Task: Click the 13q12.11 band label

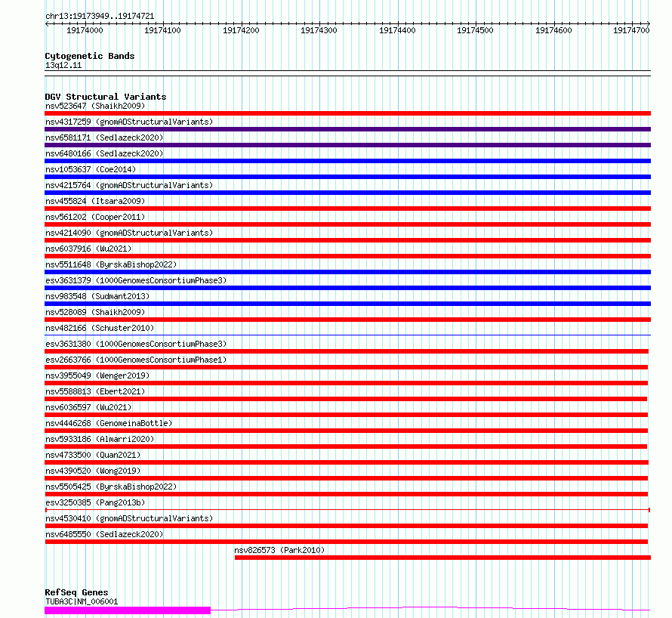Action: [x=63, y=65]
